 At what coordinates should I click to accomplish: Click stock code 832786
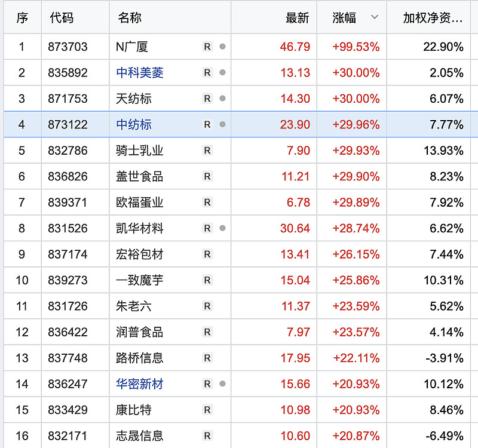(68, 151)
